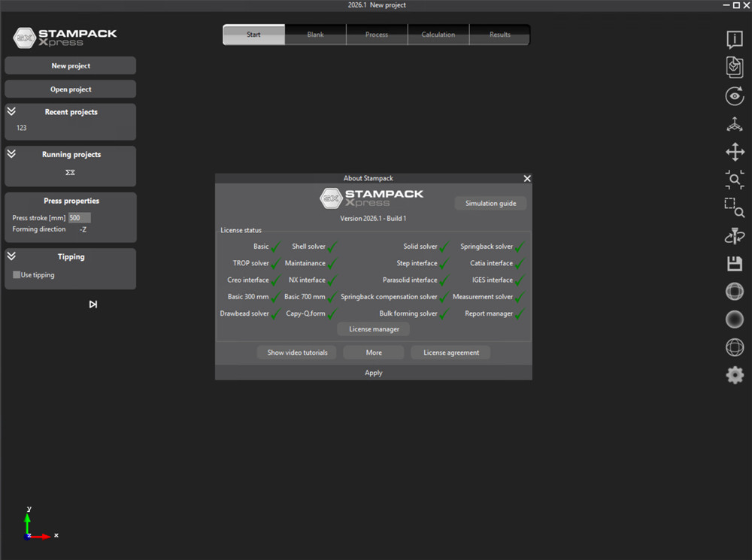Click the Simulation guide button
The height and width of the screenshot is (560, 752).
pyautogui.click(x=490, y=203)
